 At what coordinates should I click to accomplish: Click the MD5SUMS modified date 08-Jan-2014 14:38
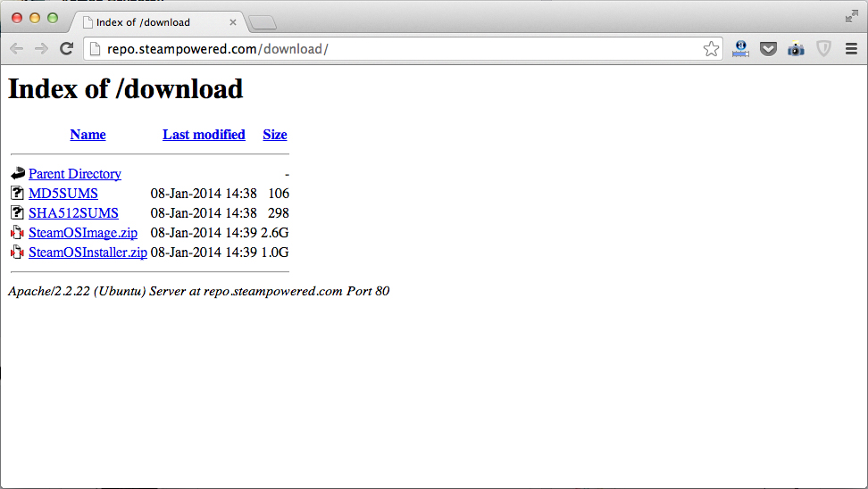pyautogui.click(x=204, y=193)
